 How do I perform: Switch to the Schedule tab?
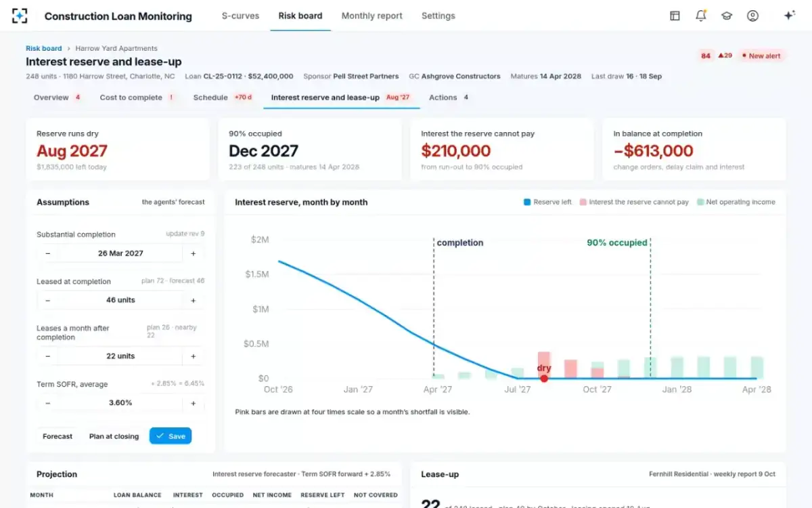click(x=223, y=98)
